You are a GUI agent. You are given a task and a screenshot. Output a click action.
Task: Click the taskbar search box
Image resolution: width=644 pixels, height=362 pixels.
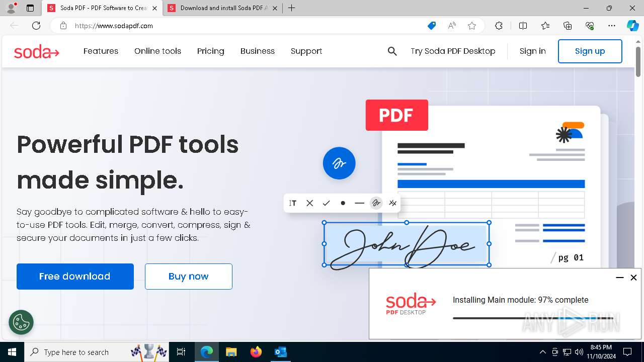(x=98, y=352)
